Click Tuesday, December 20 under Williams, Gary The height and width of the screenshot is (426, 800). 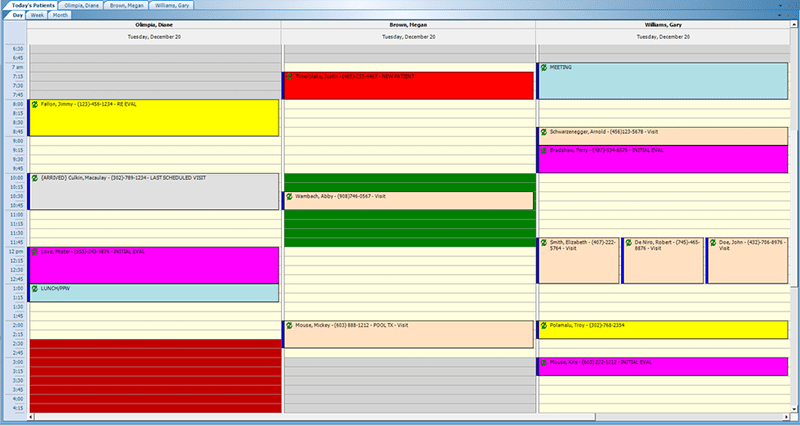(x=663, y=37)
